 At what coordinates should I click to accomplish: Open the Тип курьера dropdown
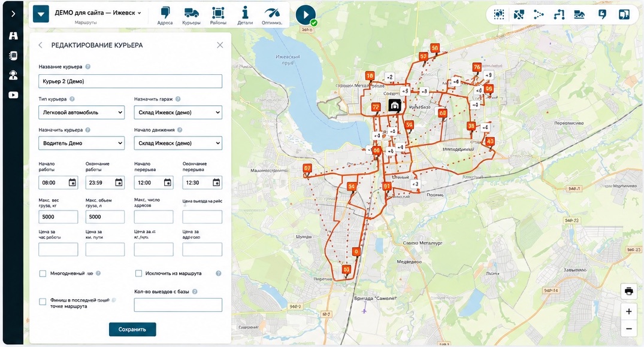click(x=81, y=112)
